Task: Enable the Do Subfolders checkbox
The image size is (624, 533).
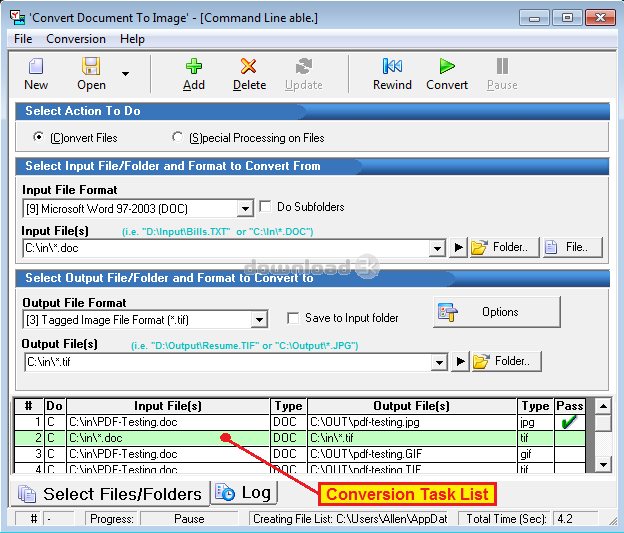Action: point(265,207)
